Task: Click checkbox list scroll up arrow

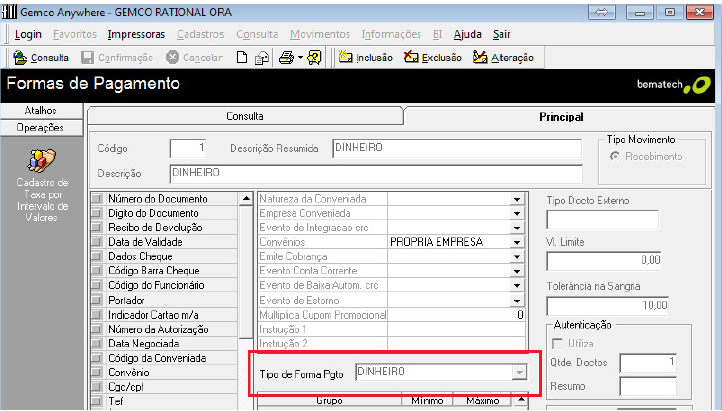Action: pos(246,199)
